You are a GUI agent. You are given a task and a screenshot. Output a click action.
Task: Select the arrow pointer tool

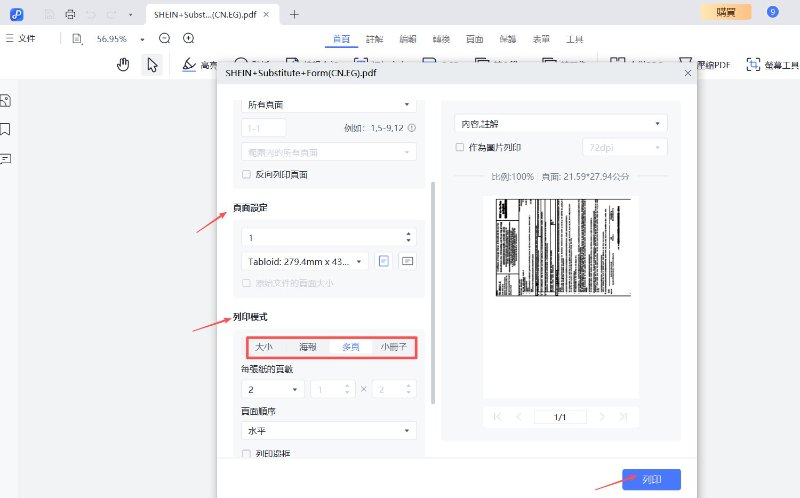(x=152, y=65)
